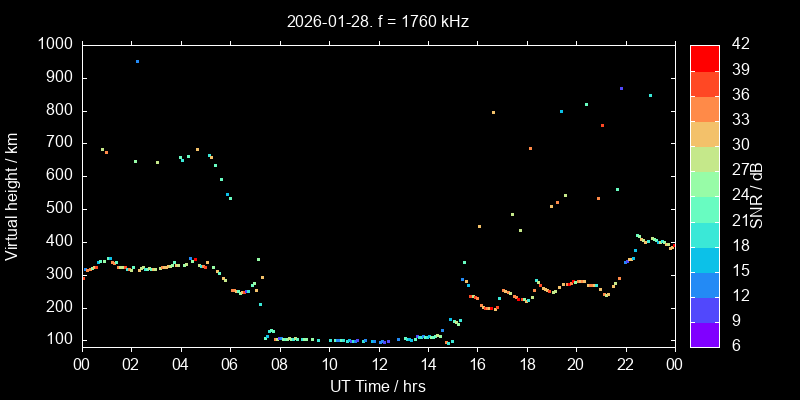Click the 'UT Time / hrs' axis label
This screenshot has width=800, height=400.
coord(378,386)
